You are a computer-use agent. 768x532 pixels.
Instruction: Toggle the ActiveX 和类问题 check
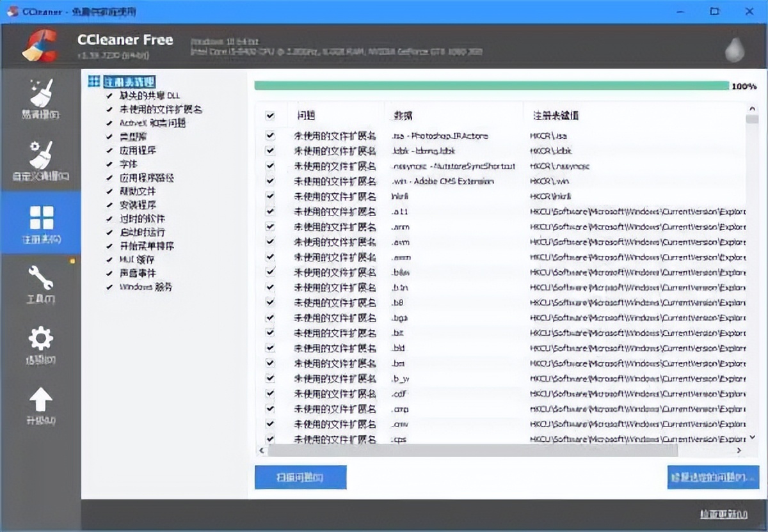coord(110,123)
